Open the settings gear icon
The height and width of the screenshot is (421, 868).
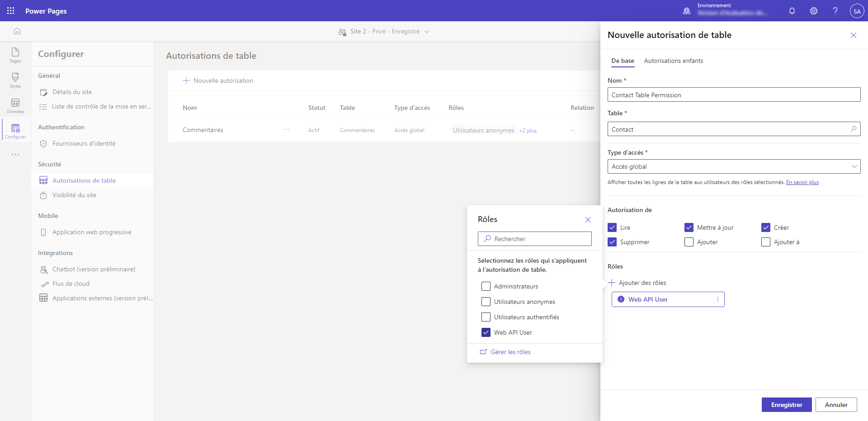click(814, 11)
